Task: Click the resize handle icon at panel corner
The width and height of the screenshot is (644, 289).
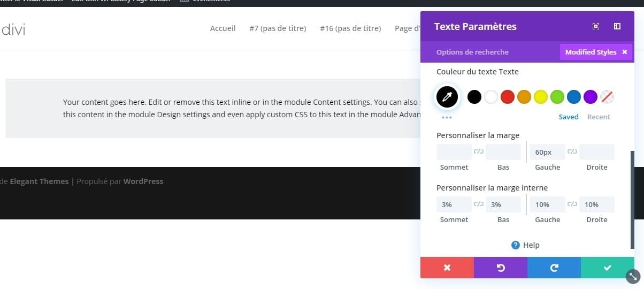Action: (x=633, y=276)
